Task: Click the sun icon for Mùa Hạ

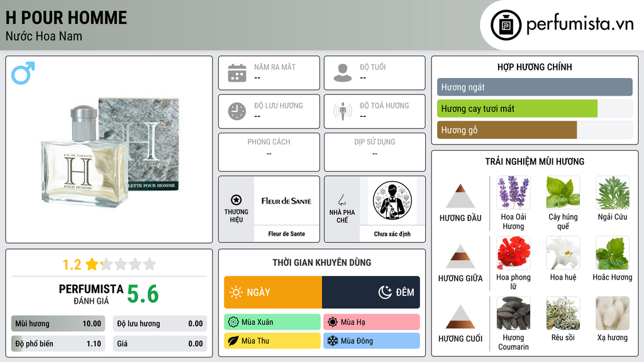Action: (333, 322)
